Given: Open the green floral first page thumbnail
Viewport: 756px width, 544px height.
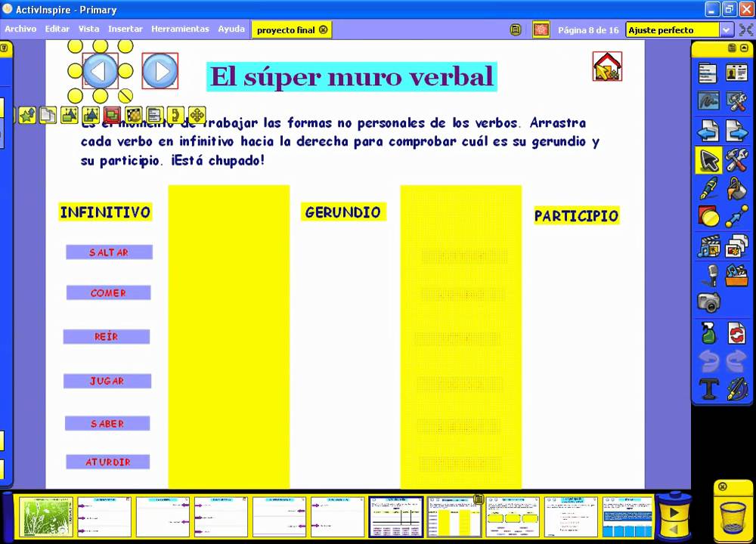Looking at the screenshot, I should pos(46,517).
